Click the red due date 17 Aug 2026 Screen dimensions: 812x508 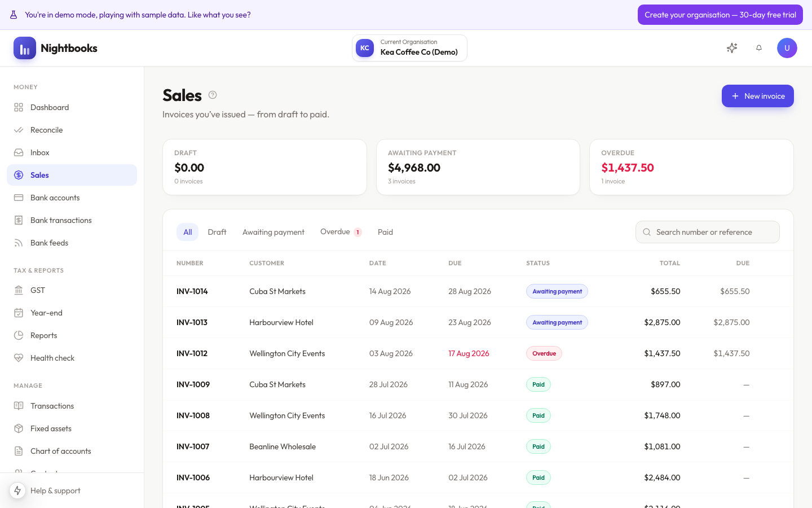469,353
